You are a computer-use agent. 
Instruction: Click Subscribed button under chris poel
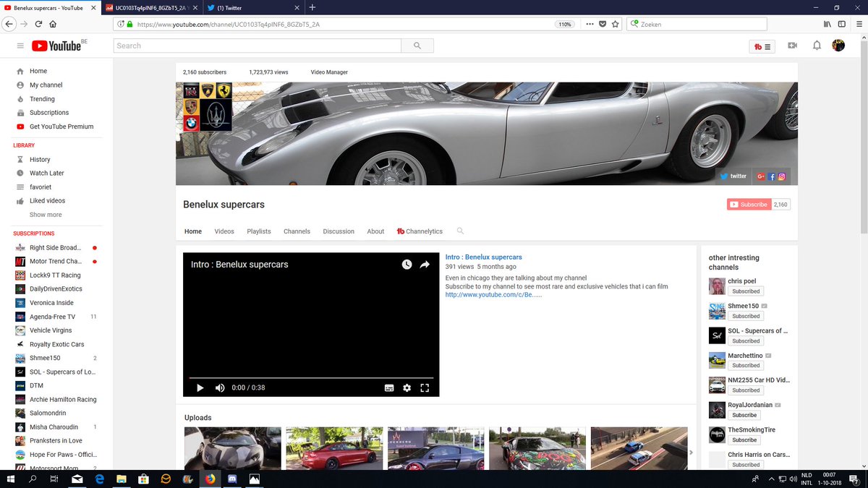click(x=745, y=291)
